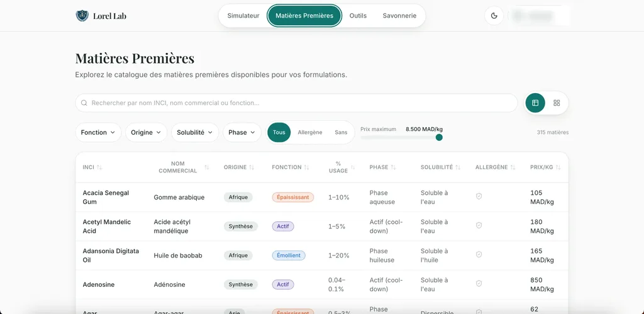Click the PRIX/KG column header
Image resolution: width=644 pixels, height=314 pixels.
541,167
